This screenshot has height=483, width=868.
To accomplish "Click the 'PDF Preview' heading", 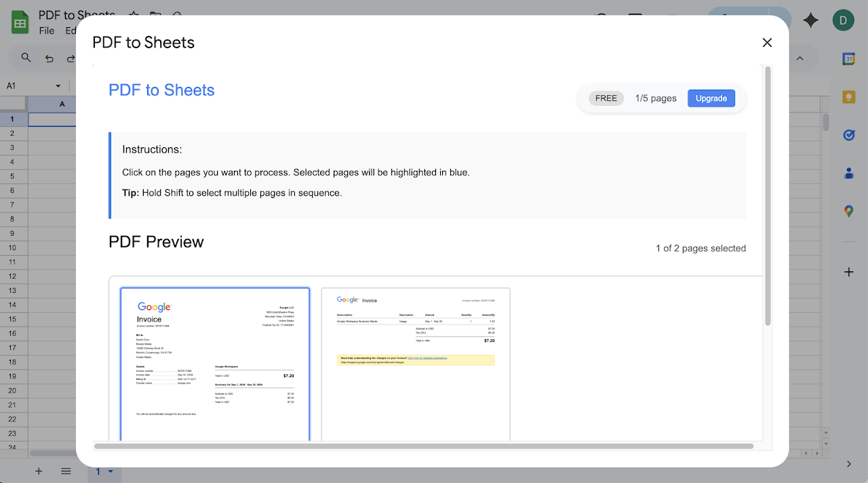I will point(156,241).
